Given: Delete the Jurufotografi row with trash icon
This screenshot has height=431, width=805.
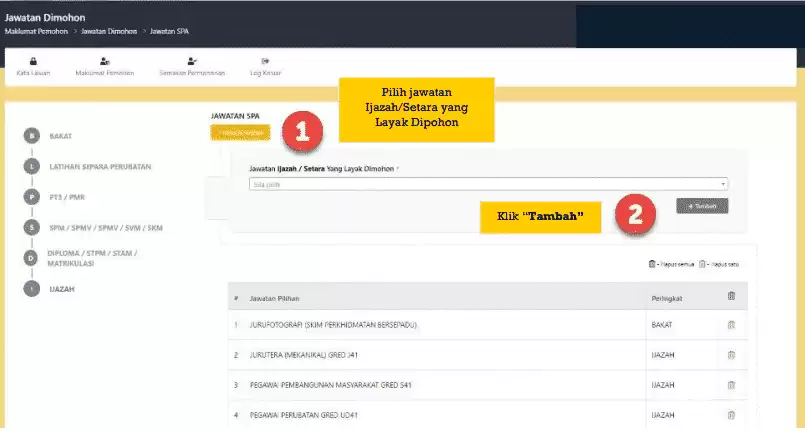Looking at the screenshot, I should point(731,325).
